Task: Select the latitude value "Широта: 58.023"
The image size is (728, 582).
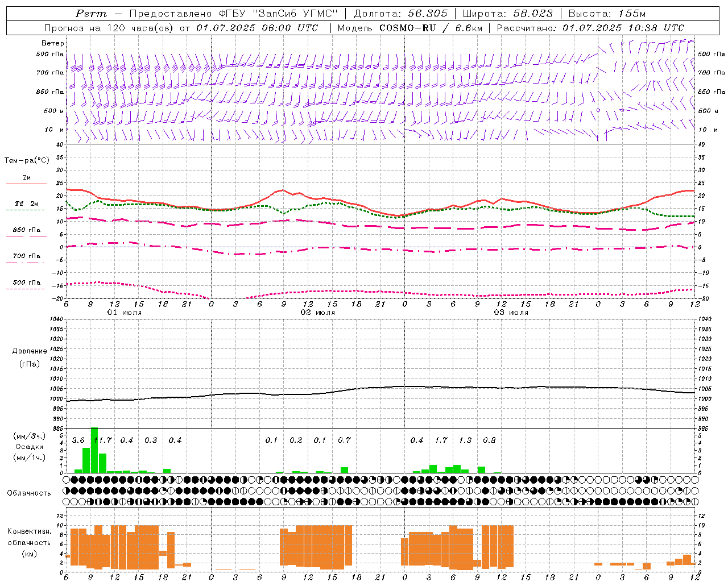Action: [x=507, y=14]
